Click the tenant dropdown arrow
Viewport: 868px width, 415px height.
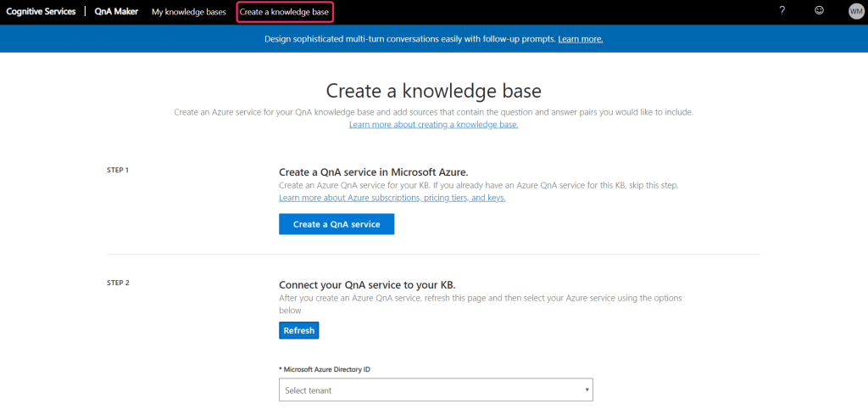(x=587, y=390)
